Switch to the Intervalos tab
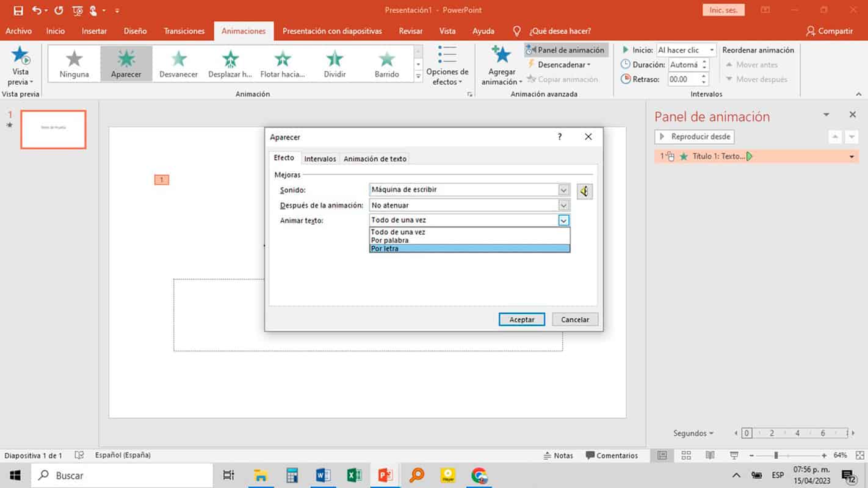The width and height of the screenshot is (868, 488). pyautogui.click(x=320, y=159)
